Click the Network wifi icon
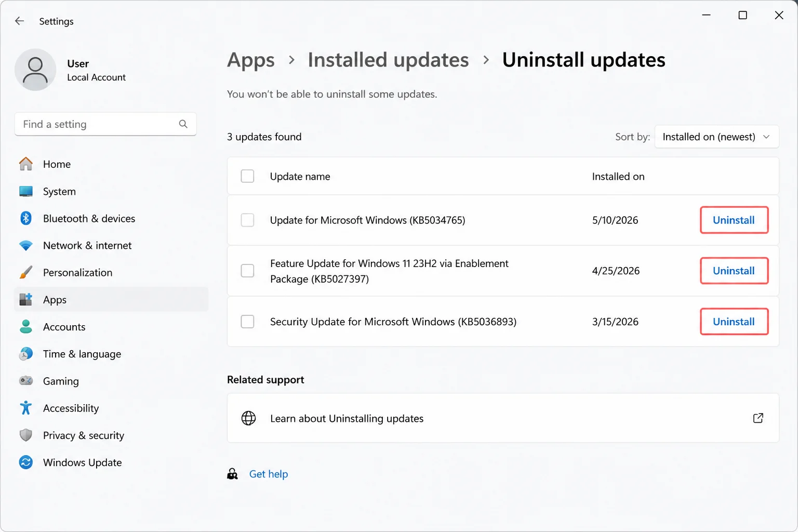 point(26,245)
